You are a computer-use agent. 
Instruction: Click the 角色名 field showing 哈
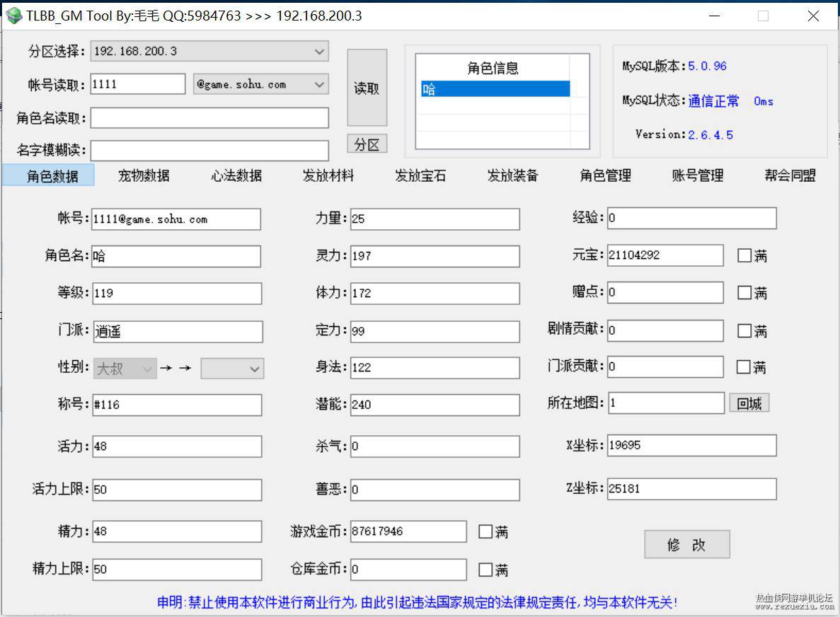coord(176,256)
